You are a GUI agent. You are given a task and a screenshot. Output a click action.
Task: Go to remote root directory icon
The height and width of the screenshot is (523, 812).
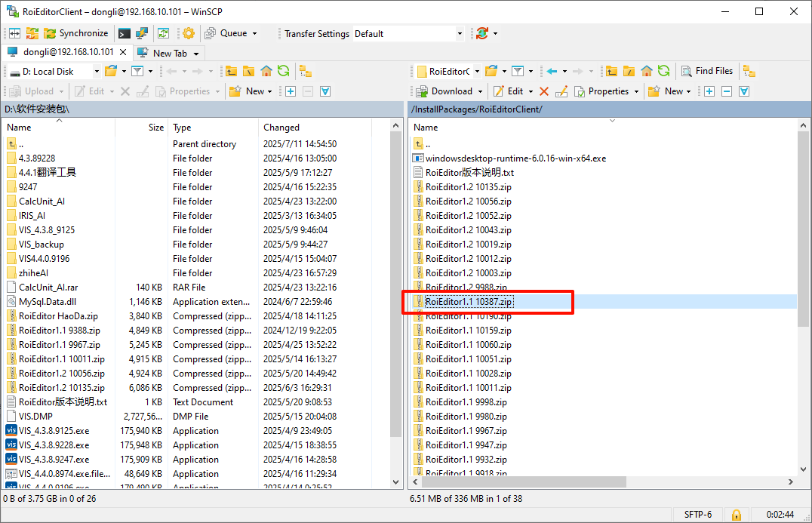[629, 71]
